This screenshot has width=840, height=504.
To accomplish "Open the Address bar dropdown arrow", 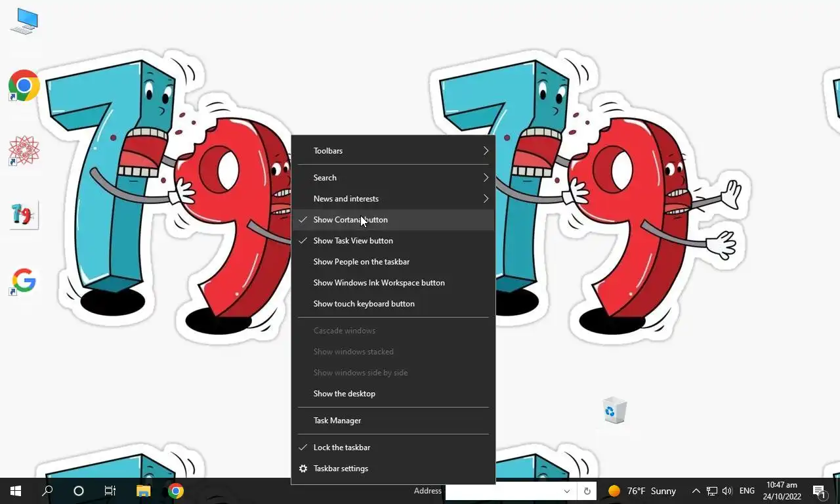I will (x=567, y=491).
